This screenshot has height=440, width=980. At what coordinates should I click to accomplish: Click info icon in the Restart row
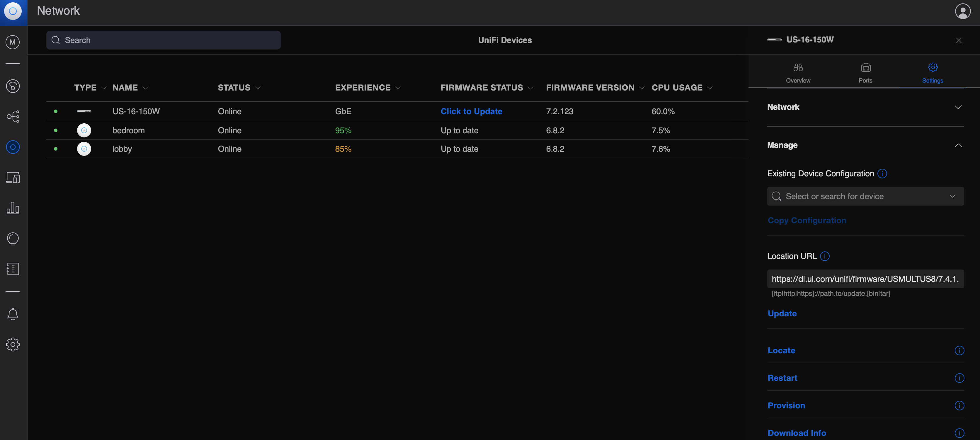[959, 378]
